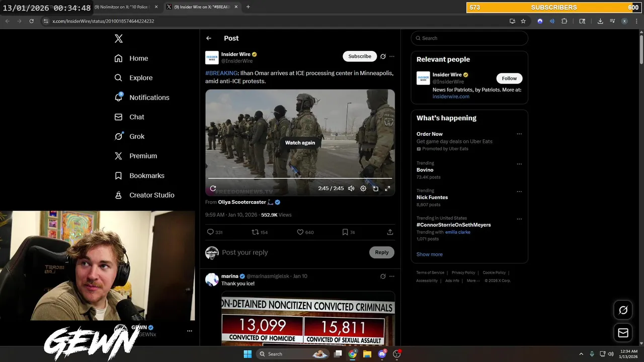
Task: Subscribe to Insider Wire
Action: pos(360,56)
